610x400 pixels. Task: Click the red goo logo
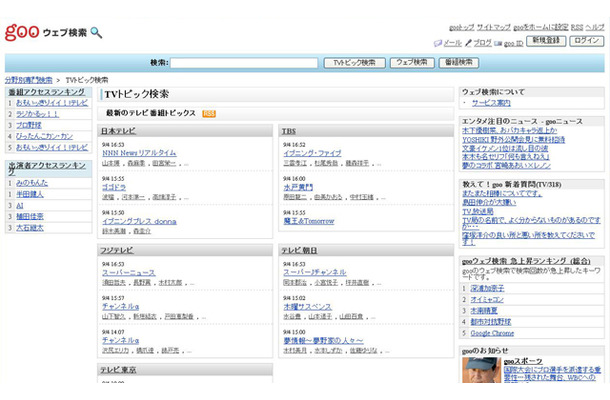(22, 32)
